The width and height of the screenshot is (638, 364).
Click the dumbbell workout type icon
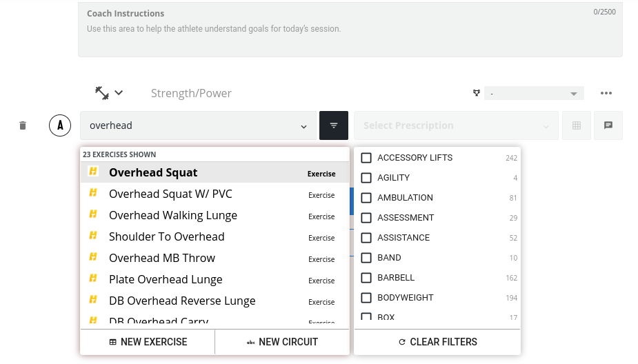click(x=102, y=93)
